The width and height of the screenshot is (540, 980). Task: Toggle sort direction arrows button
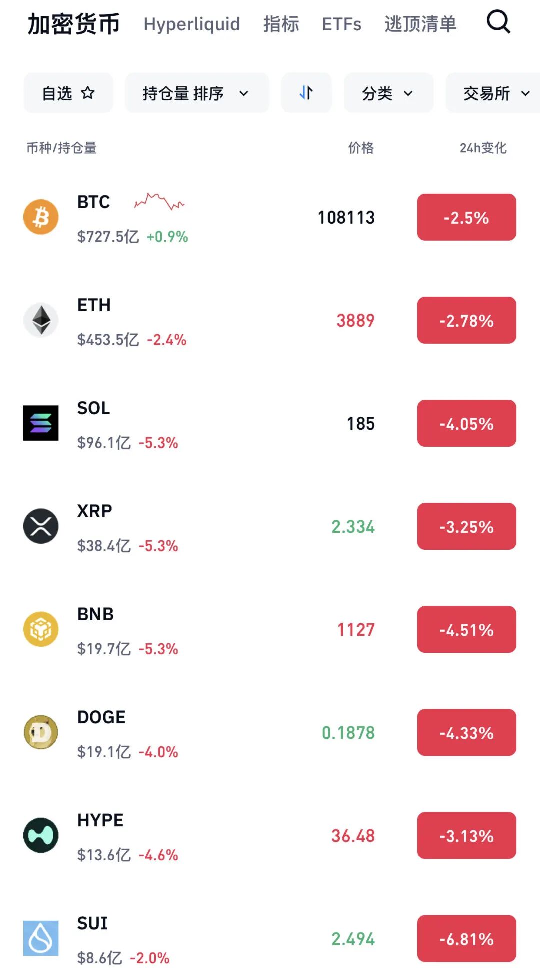[x=306, y=93]
